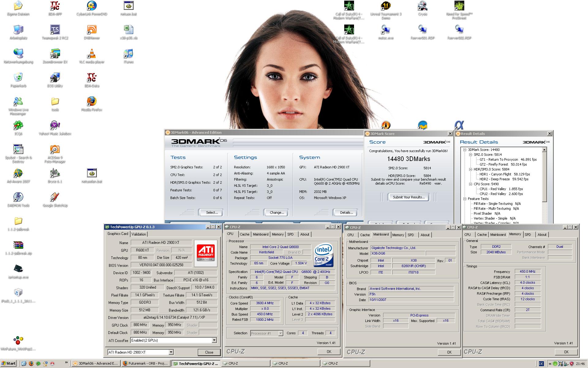Open the Need for Speed ProStreet shortcut
Screen dimensions: 588x368
(x=459, y=10)
